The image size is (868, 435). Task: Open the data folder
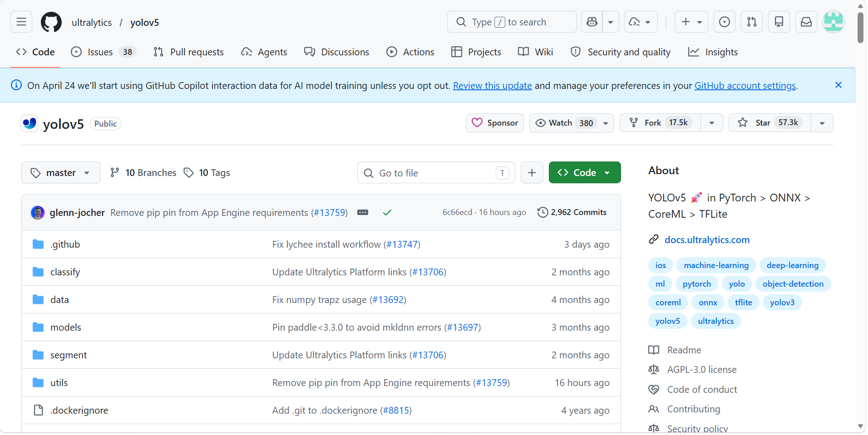click(x=59, y=300)
